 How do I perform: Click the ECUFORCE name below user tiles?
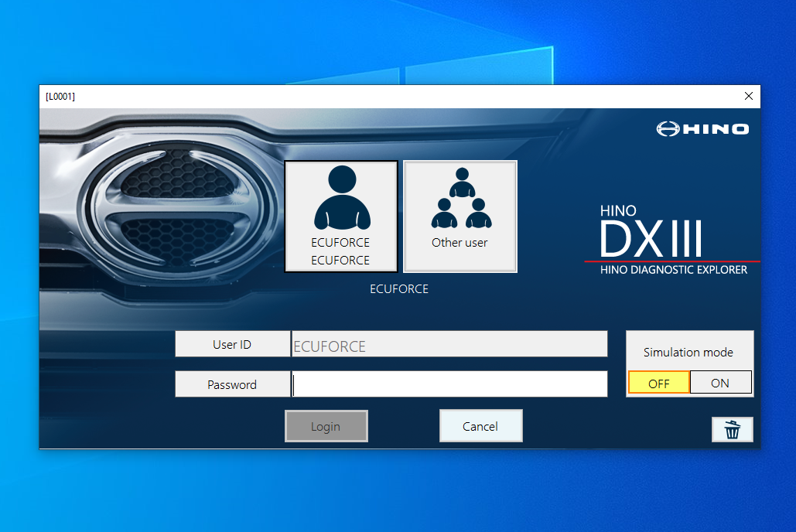(x=399, y=288)
